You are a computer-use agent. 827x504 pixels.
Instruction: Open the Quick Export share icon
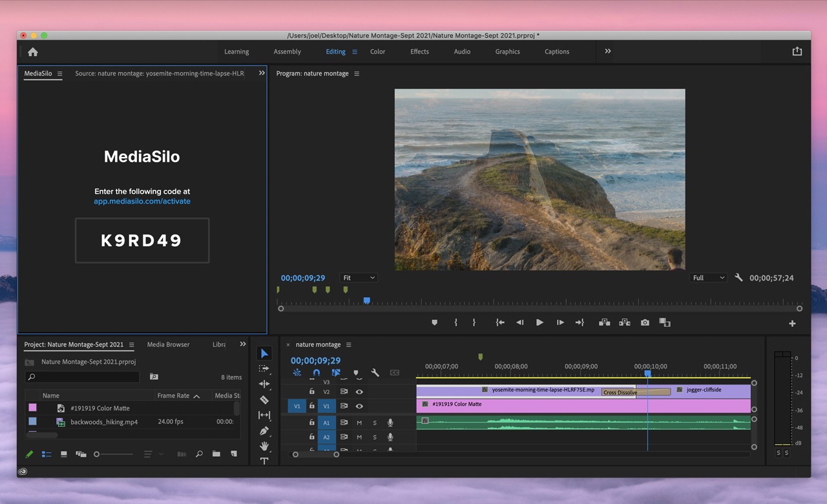tap(797, 52)
